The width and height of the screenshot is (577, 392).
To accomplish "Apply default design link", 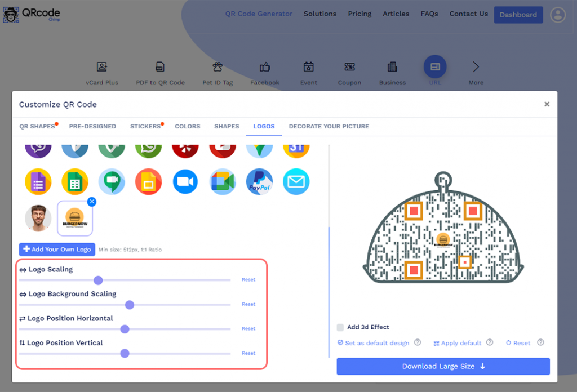I will 458,343.
